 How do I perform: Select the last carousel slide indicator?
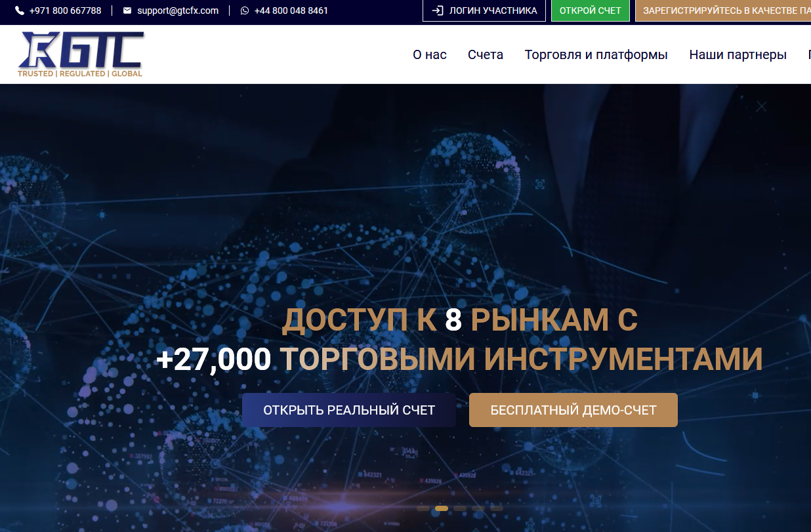tap(497, 508)
